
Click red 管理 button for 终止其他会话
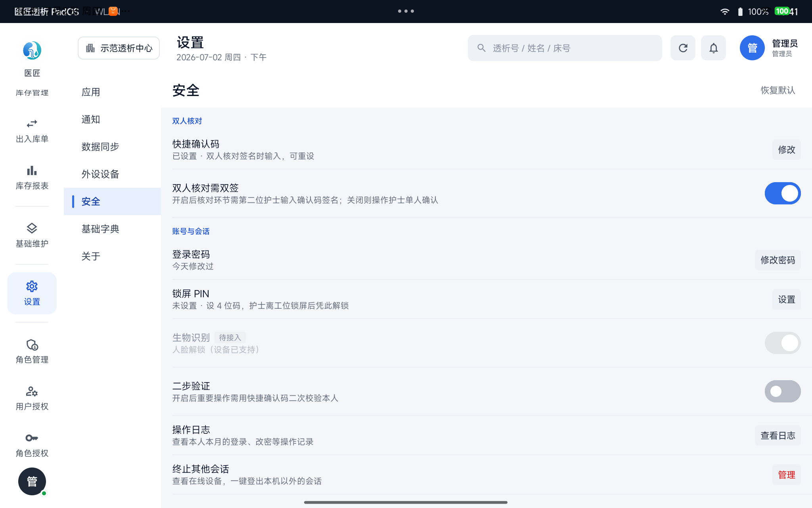[x=786, y=475]
